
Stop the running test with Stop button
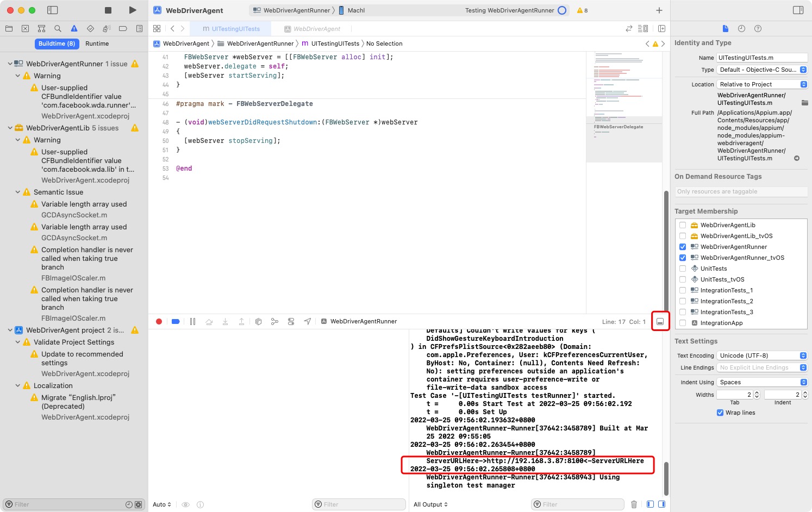(108, 10)
